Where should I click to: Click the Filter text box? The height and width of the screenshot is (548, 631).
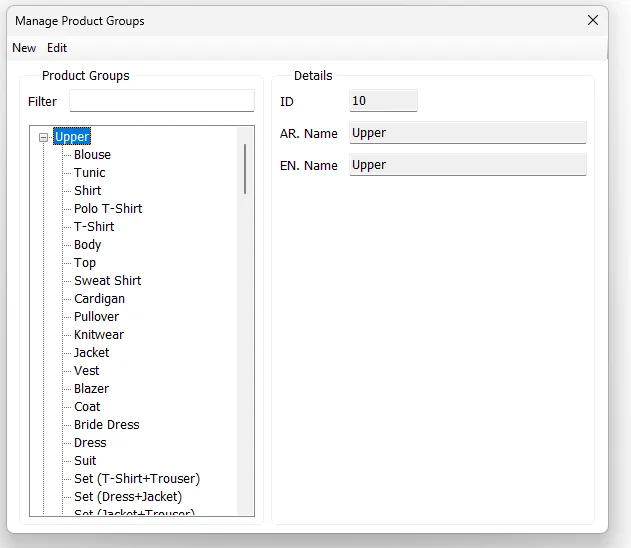[x=162, y=101]
